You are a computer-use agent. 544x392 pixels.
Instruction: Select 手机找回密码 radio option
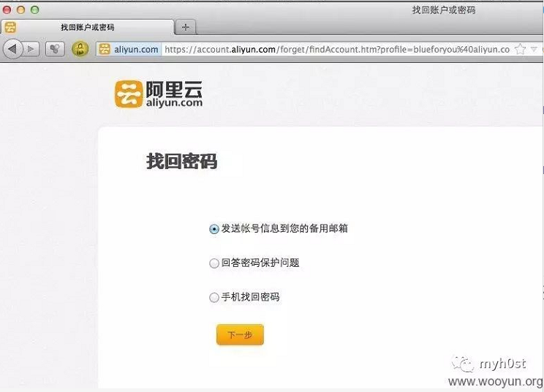tap(214, 298)
